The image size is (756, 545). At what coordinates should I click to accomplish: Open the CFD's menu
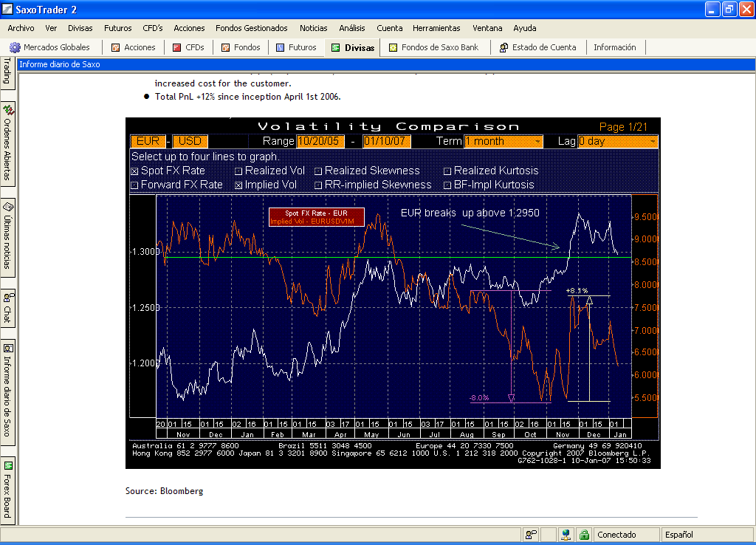tap(153, 28)
